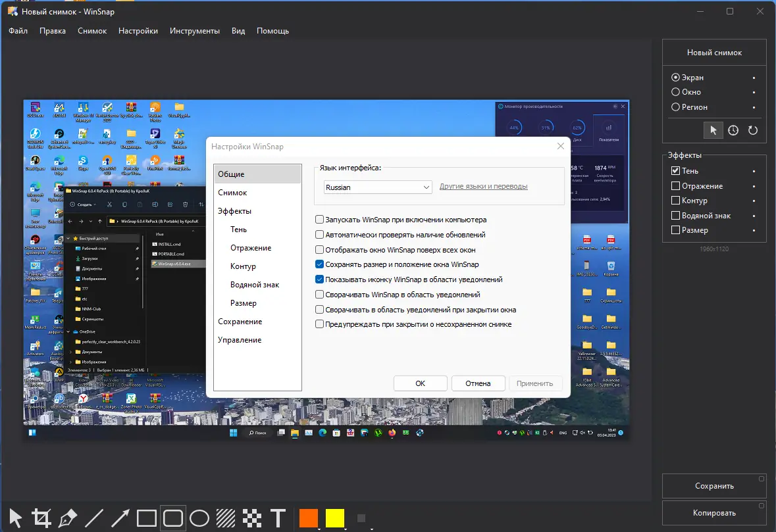
Task: Click the clock delay-timer icon
Action: [733, 130]
